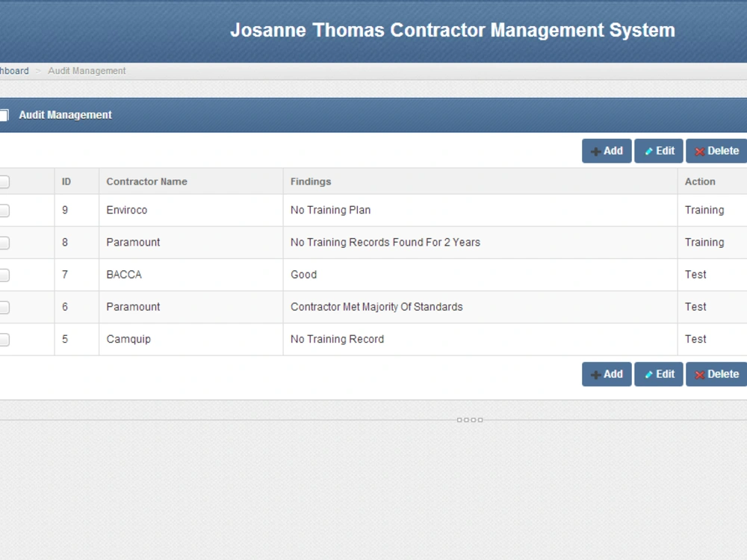Click the ID value 5
The image size is (747, 560).
(65, 339)
